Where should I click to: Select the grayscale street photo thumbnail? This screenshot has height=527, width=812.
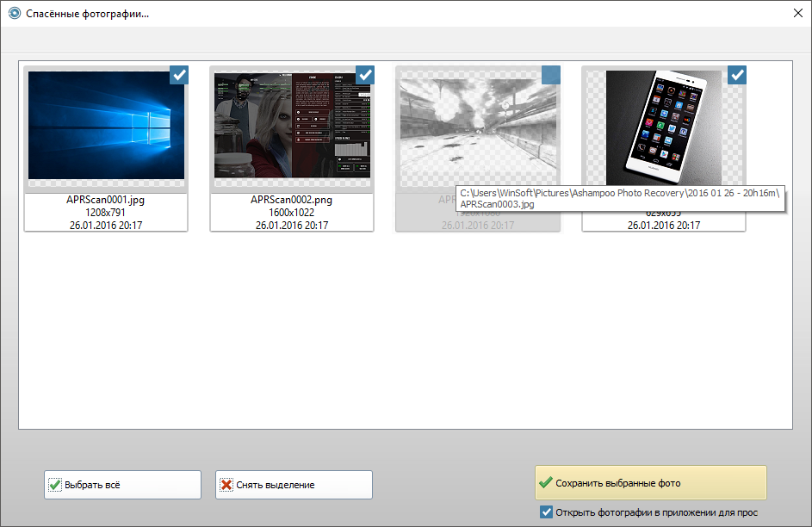click(478, 127)
